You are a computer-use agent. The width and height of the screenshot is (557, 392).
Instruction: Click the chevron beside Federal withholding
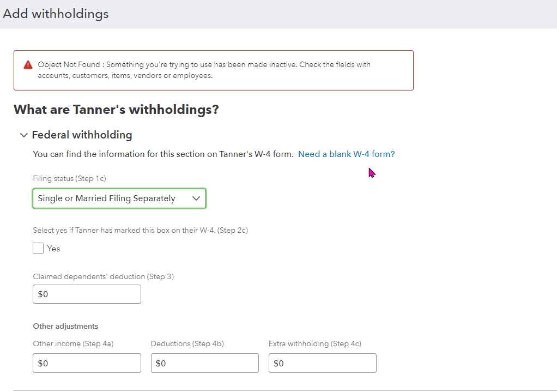pos(23,135)
